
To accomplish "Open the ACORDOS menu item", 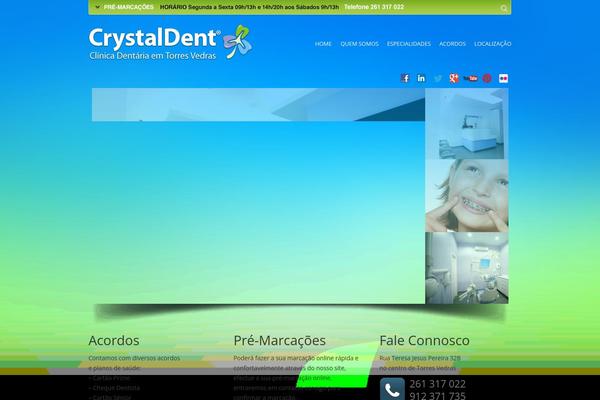I will [x=452, y=44].
